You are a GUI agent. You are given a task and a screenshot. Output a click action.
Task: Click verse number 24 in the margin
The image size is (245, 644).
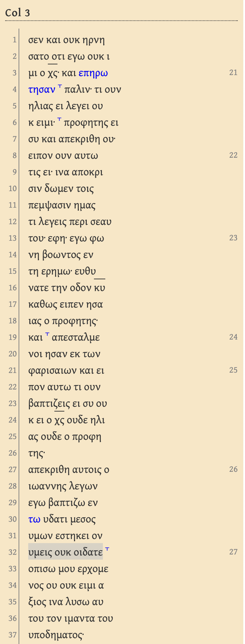coord(233,337)
